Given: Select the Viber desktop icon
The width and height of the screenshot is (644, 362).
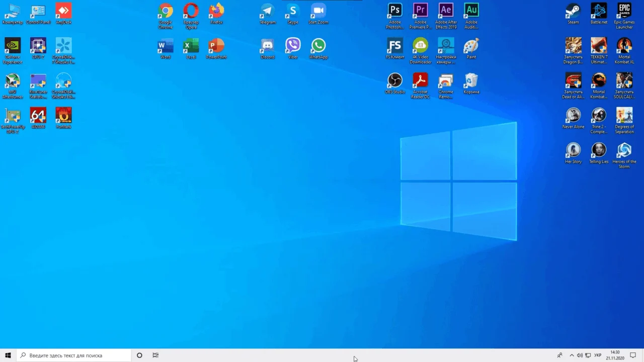Looking at the screenshot, I should click(293, 49).
